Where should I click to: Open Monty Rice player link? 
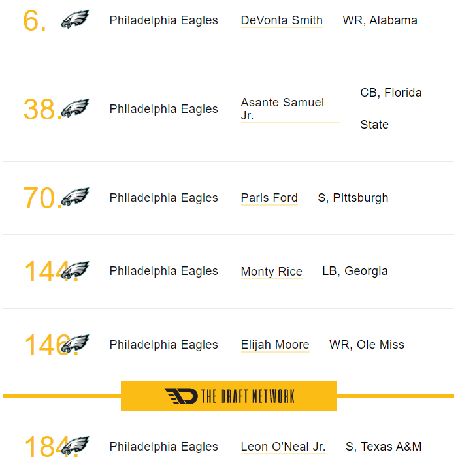point(272,272)
